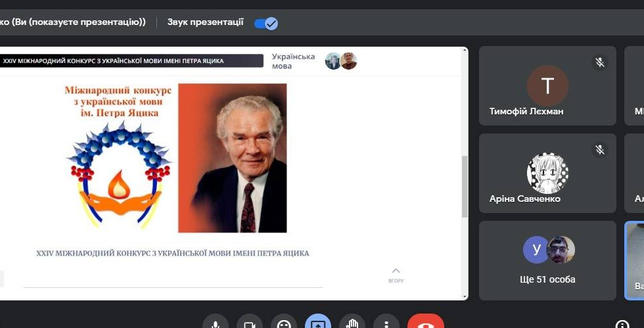
Task: Click the presenting status text at top
Action: pos(73,22)
